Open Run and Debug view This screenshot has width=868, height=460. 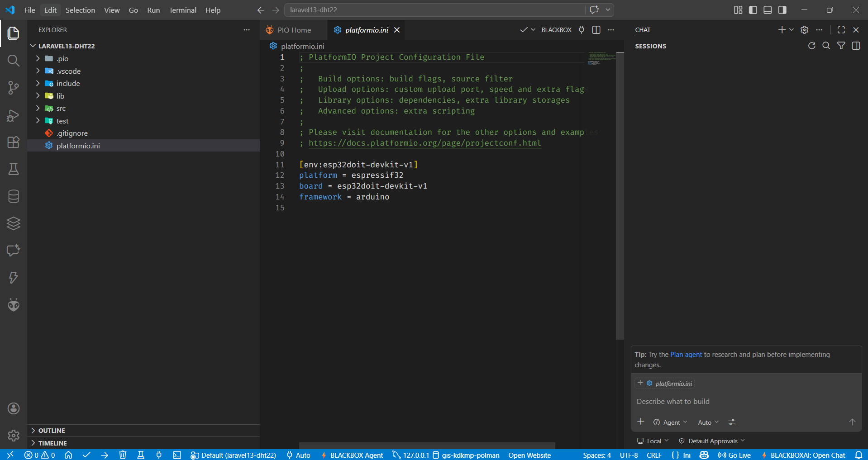point(14,115)
